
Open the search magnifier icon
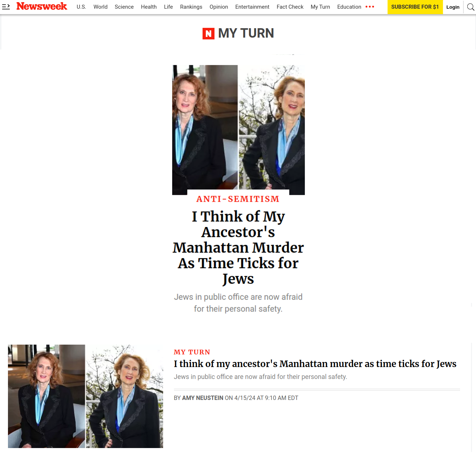click(x=471, y=7)
